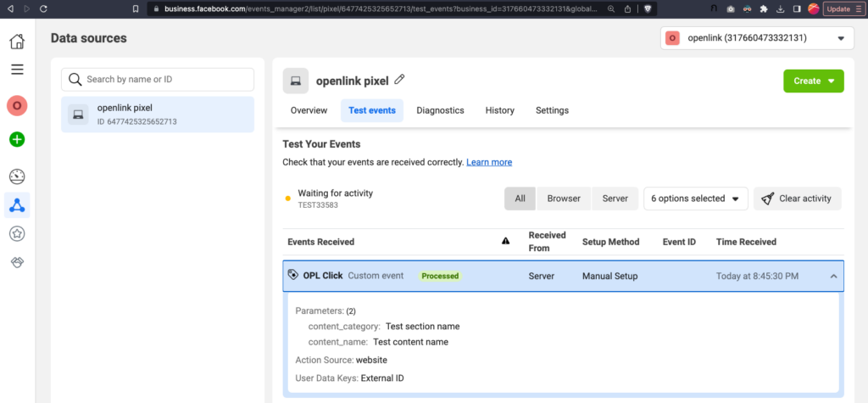Open the Brave Shields lion icon

[648, 8]
